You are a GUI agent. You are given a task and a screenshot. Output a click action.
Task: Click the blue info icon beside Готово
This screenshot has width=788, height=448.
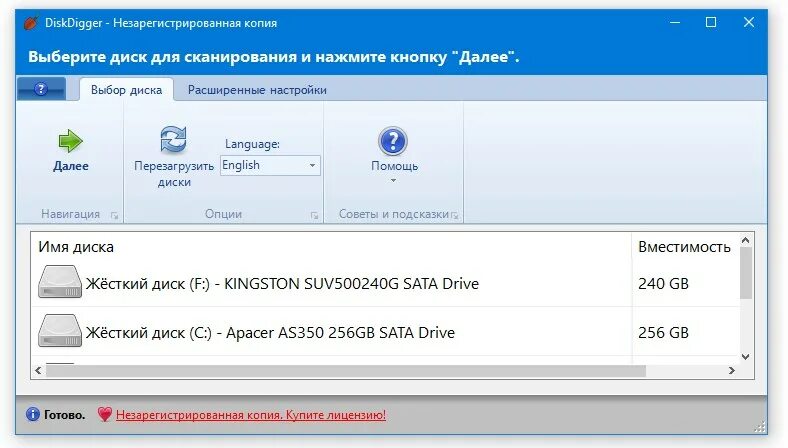[33, 414]
